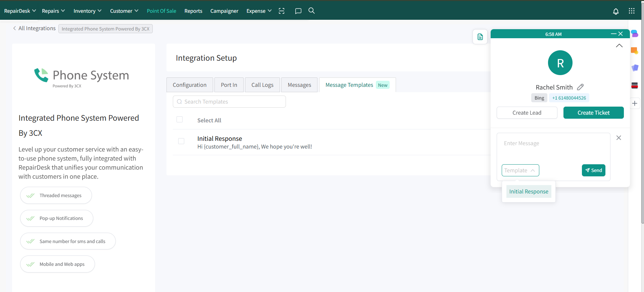Open the Template dropdown in message box
The width and height of the screenshot is (644, 292).
520,170
